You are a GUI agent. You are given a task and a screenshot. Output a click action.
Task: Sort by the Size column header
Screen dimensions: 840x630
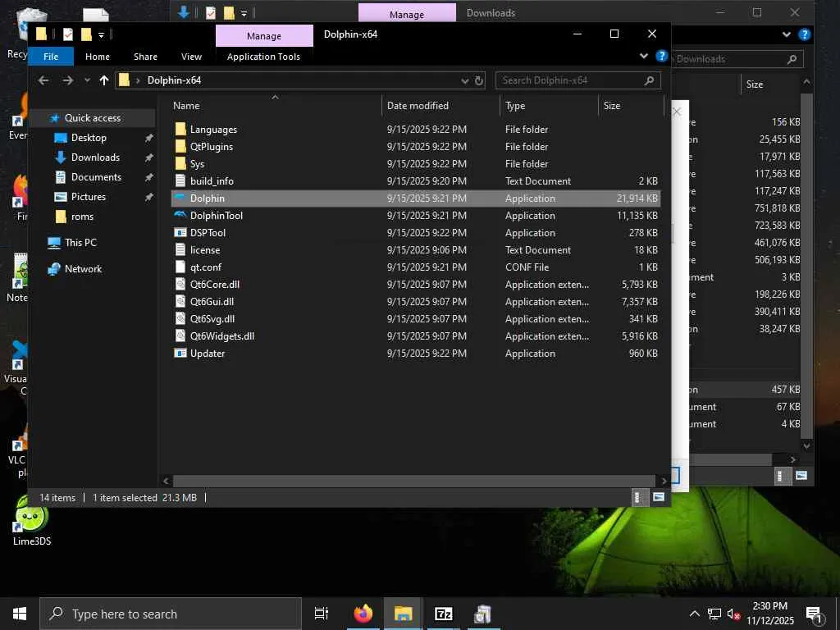(631, 106)
